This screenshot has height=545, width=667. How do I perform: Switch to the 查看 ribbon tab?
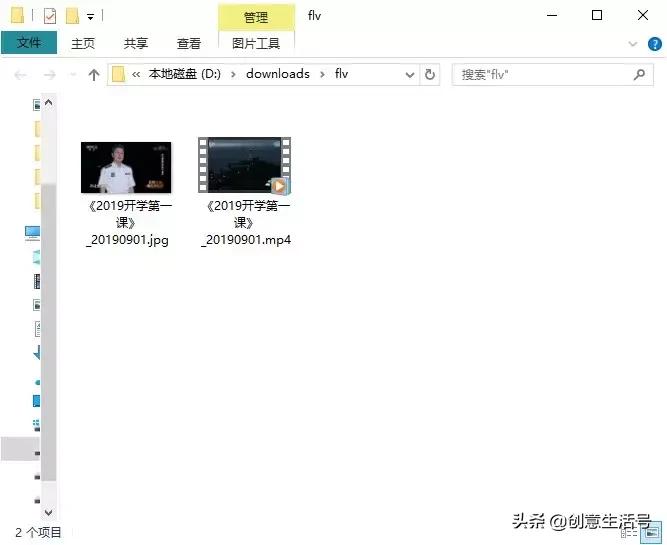[188, 43]
